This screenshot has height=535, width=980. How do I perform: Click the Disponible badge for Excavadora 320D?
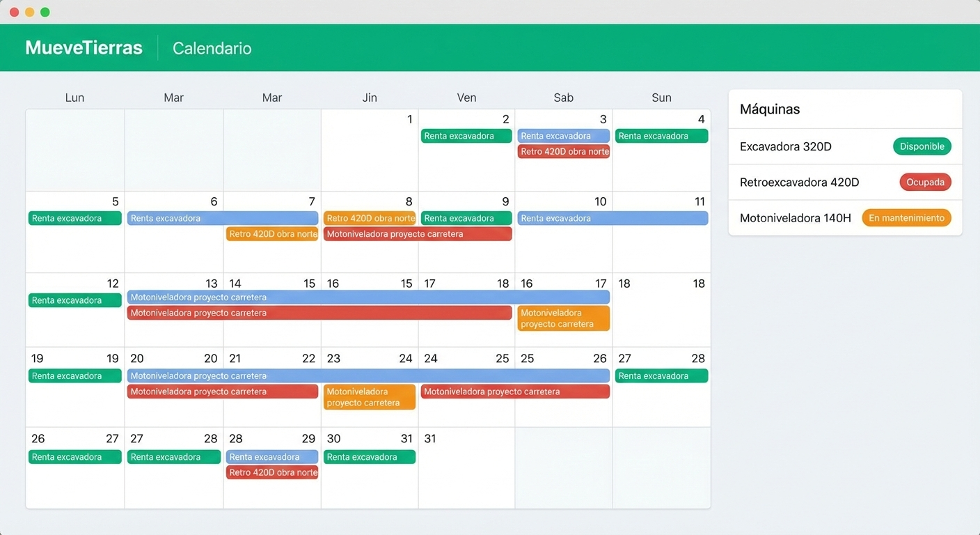[922, 146]
